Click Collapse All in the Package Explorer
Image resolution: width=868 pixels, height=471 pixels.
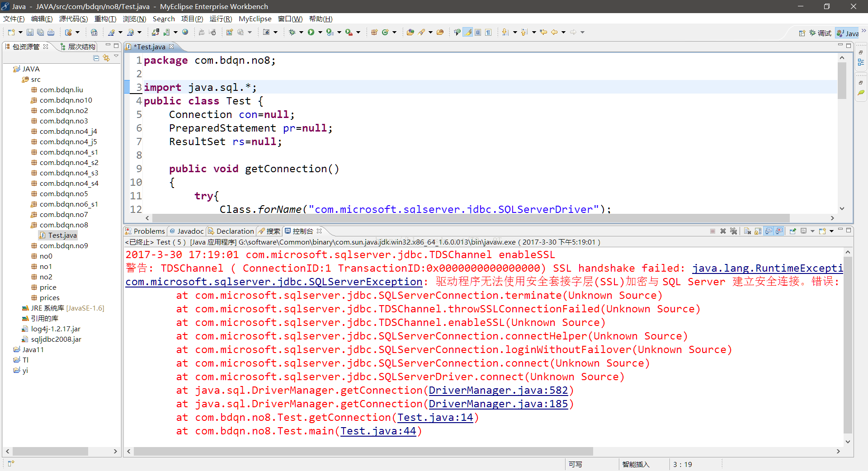pyautogui.click(x=96, y=58)
